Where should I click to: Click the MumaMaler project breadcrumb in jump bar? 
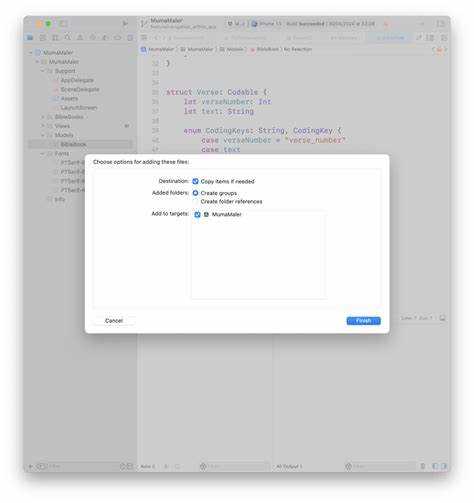[157, 49]
